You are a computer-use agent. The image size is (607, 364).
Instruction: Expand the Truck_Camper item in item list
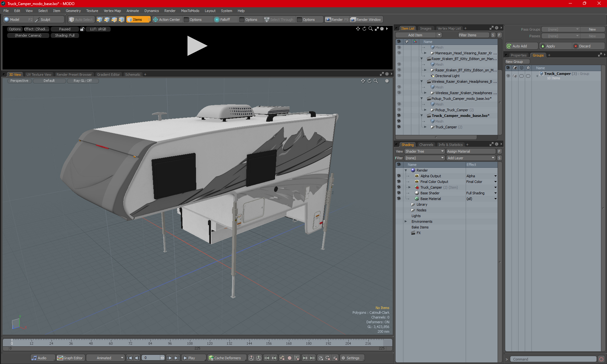click(425, 127)
